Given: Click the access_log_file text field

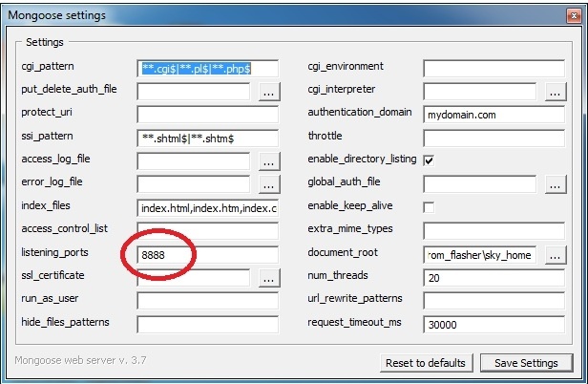Looking at the screenshot, I should click(194, 161).
